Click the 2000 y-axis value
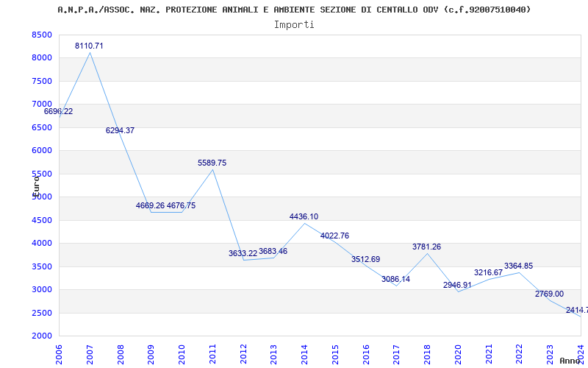The width and height of the screenshot is (588, 368). [42, 336]
